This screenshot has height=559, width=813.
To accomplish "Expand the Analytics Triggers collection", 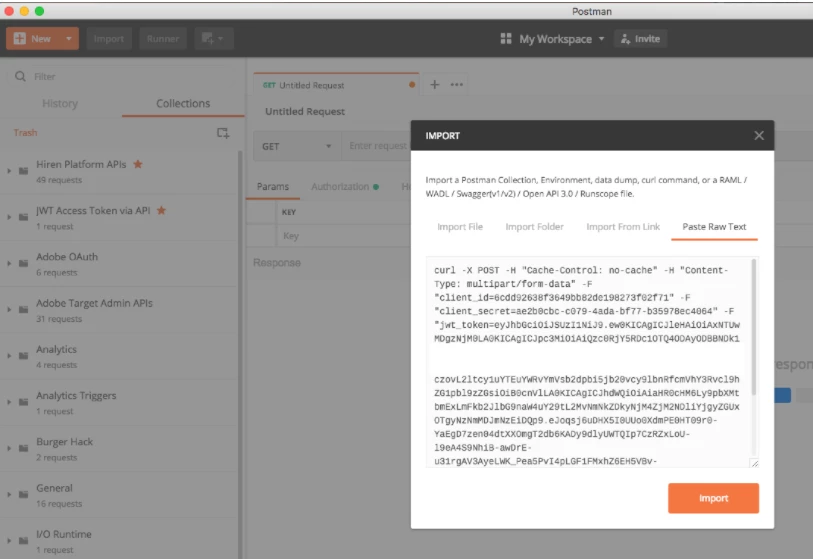I will point(9,402).
